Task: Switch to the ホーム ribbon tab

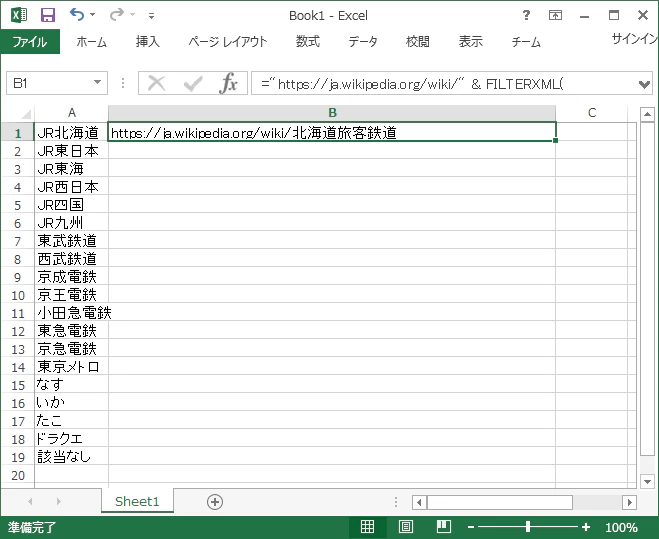Action: pyautogui.click(x=92, y=42)
